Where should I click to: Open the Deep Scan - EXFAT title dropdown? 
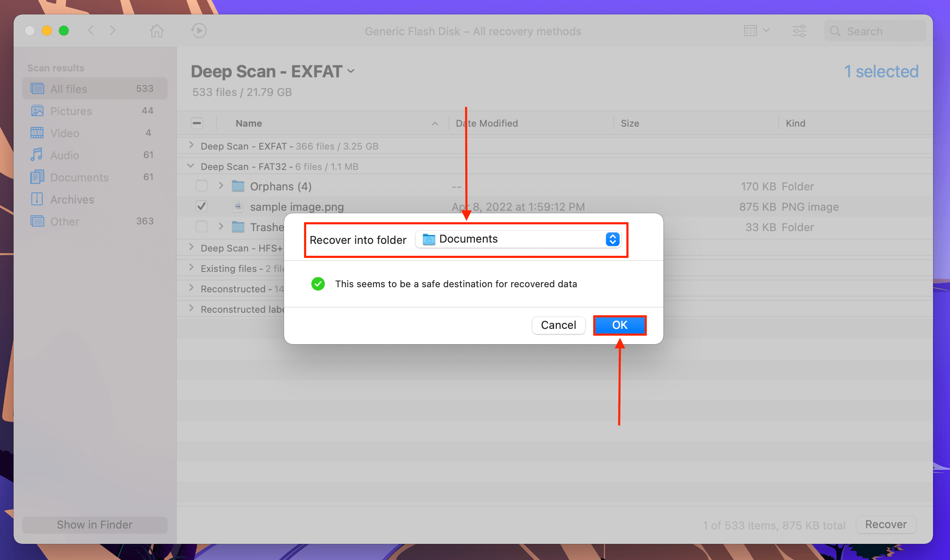click(x=351, y=71)
